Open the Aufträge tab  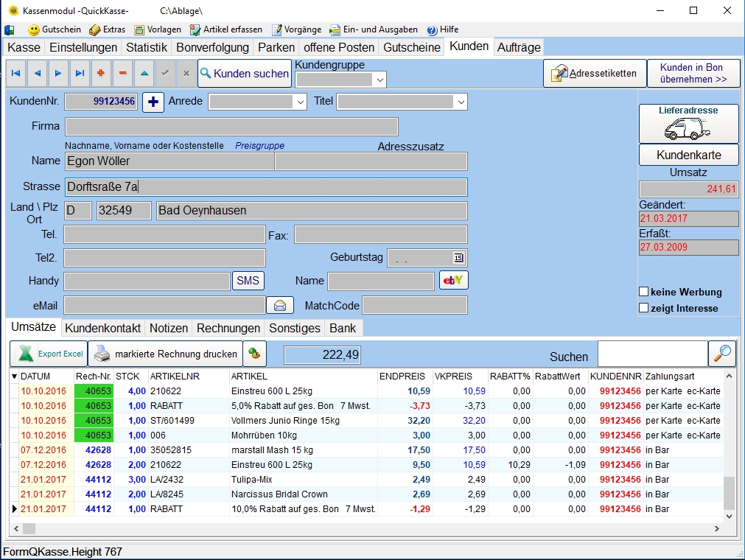point(519,47)
